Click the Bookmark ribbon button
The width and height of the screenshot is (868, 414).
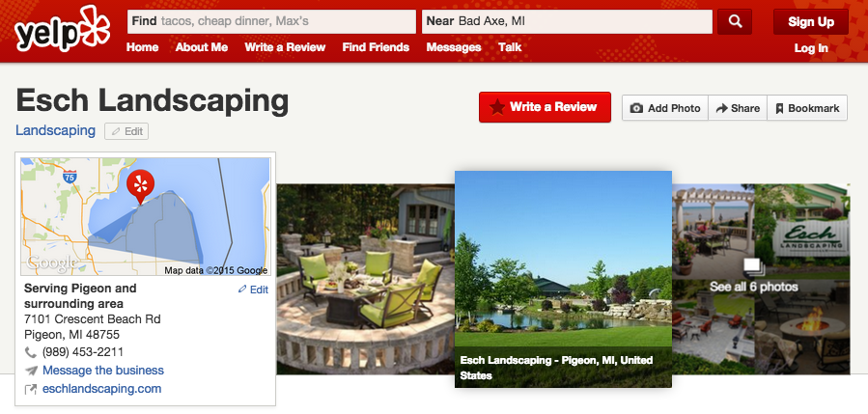click(x=807, y=108)
